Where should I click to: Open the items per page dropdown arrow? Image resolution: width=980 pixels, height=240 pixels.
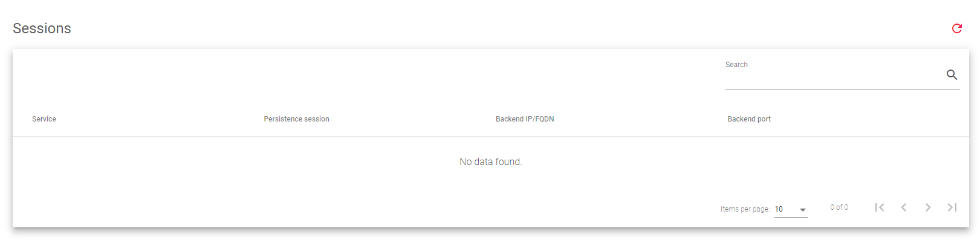click(x=803, y=210)
